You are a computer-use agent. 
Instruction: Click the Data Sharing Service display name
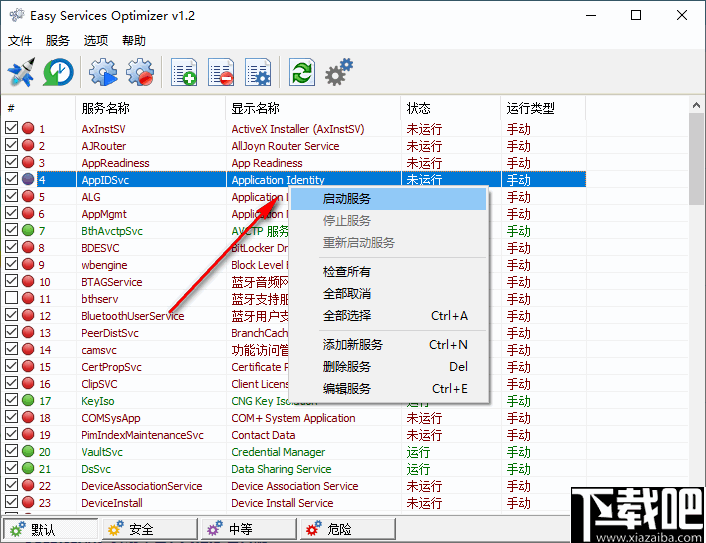pos(281,469)
